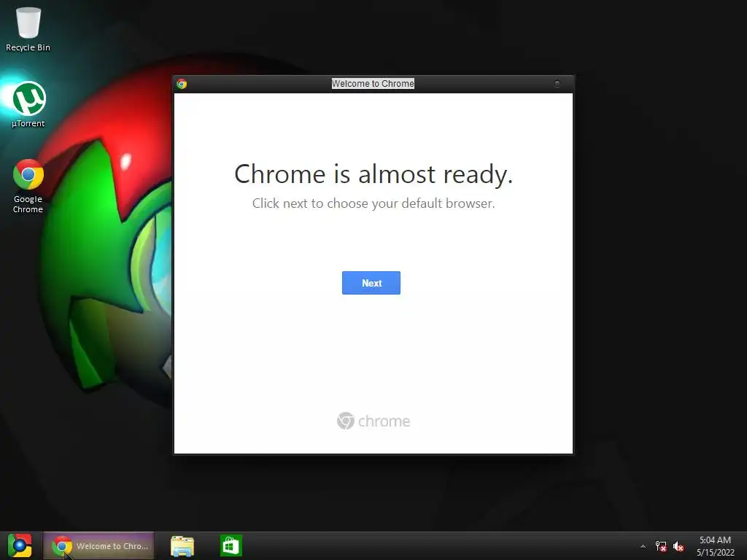Click the network status tray icon
747x560 pixels.
click(x=661, y=546)
